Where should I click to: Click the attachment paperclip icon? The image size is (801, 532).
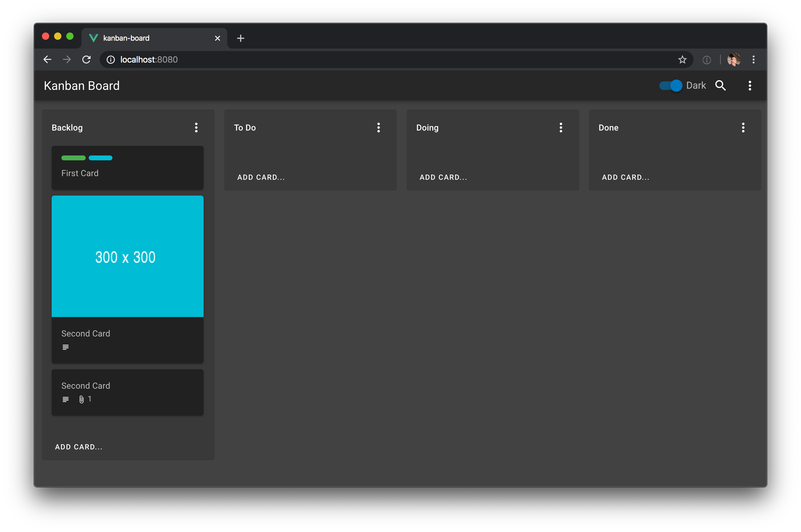81,399
